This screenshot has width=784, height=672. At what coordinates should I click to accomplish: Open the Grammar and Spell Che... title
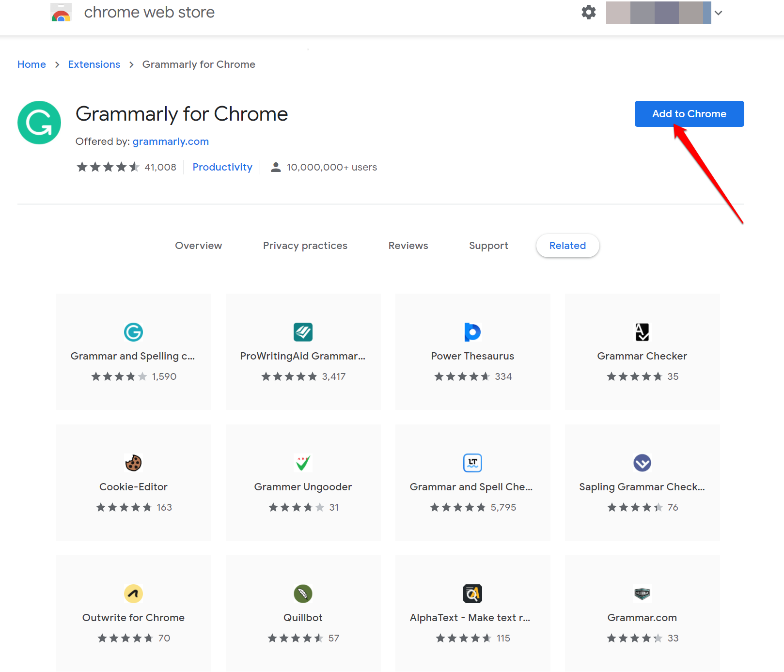pyautogui.click(x=471, y=487)
